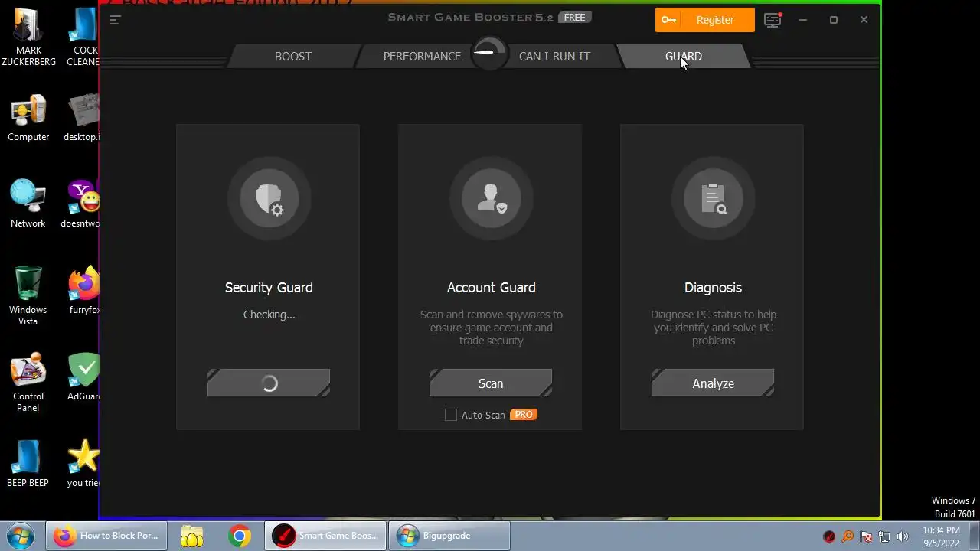Click the PRO badge next to Auto Scan
The image size is (980, 551).
point(524,414)
